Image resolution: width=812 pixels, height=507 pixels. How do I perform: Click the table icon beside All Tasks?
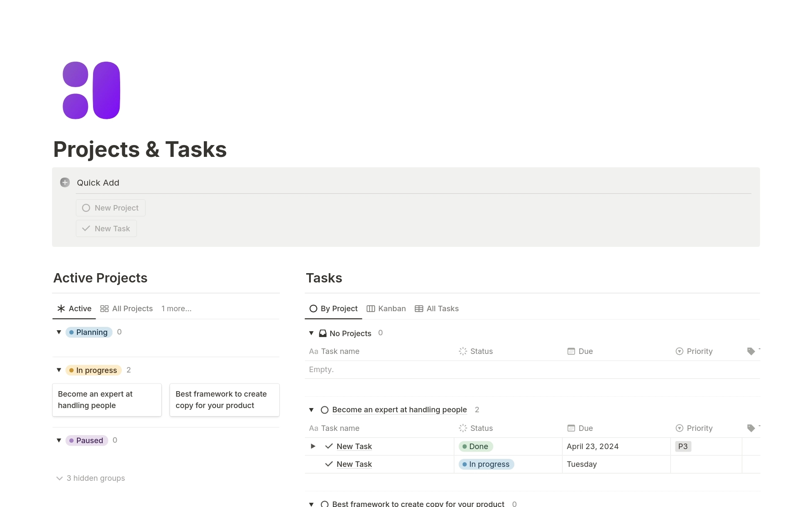pos(419,309)
